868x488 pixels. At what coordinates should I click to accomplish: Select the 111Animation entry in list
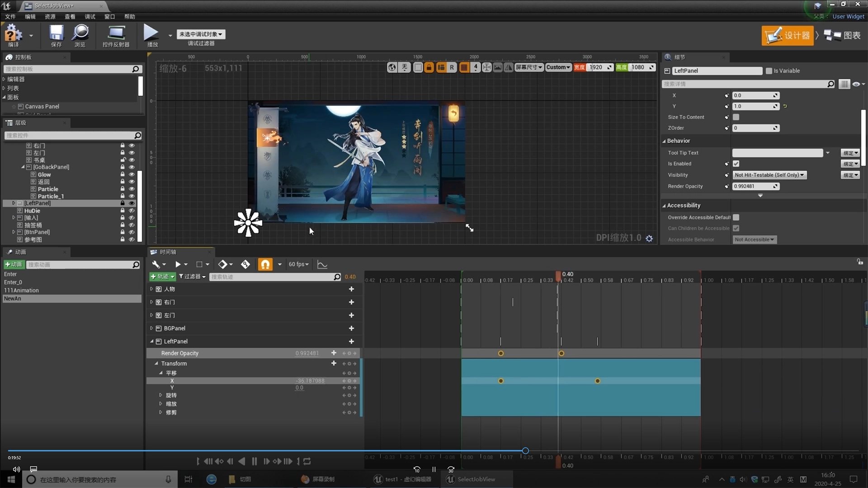(21, 291)
